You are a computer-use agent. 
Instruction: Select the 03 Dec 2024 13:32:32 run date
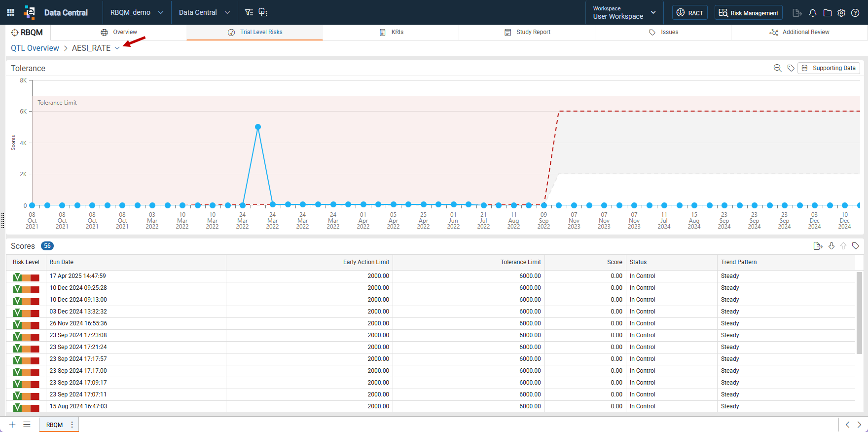click(x=78, y=312)
